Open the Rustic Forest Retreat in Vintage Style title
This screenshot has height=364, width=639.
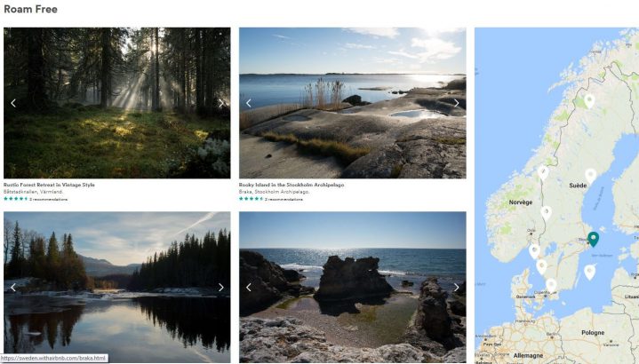point(49,185)
